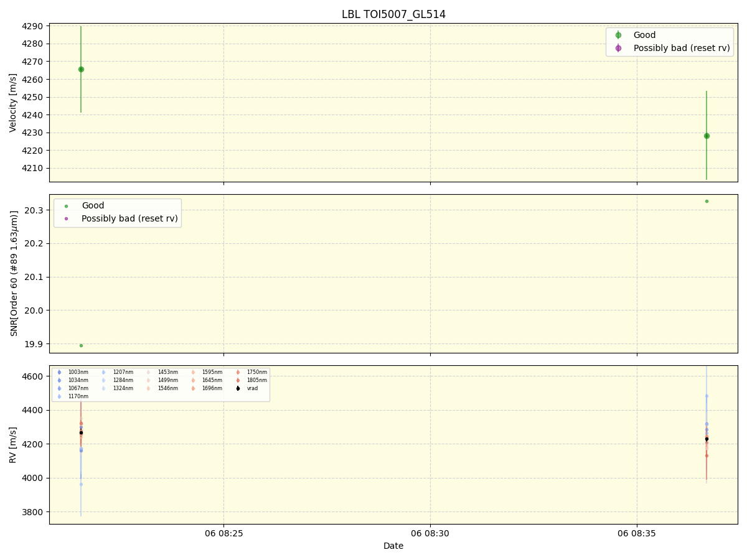Click the 1805nm marker in the RV legend
The height and width of the screenshot is (560, 747).
[x=238, y=380]
